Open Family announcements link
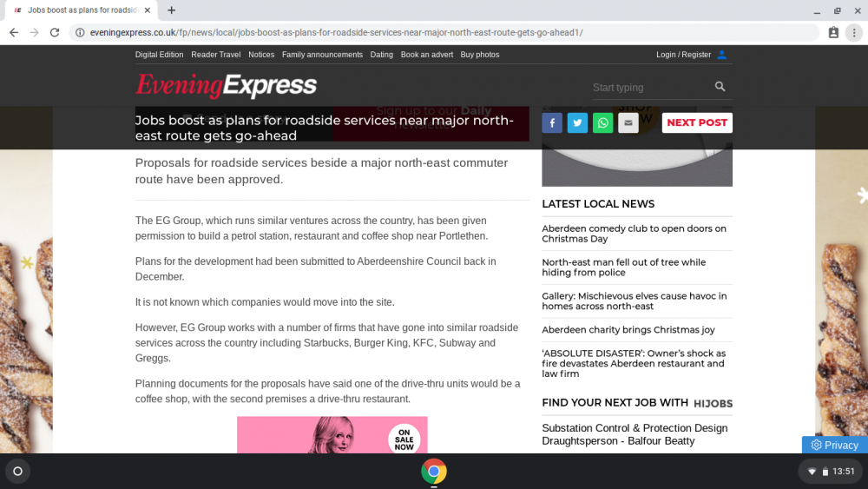 click(x=322, y=55)
